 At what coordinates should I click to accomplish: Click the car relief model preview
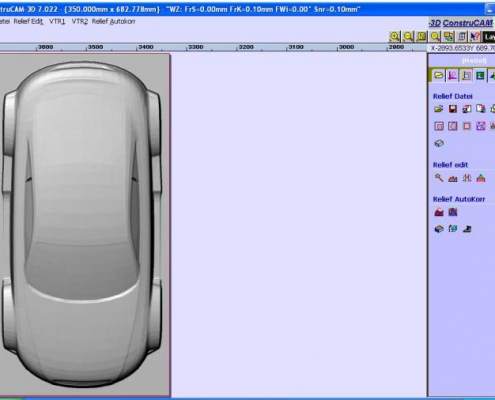click(x=83, y=223)
